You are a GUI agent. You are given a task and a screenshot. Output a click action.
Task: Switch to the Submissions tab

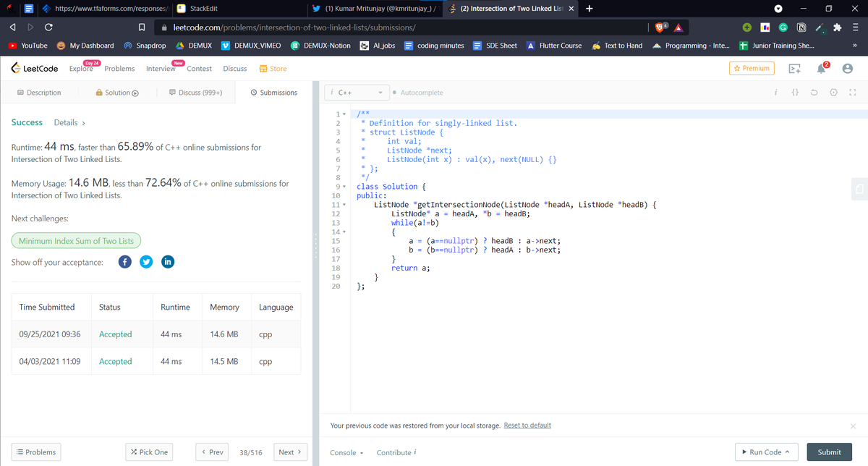tap(273, 93)
